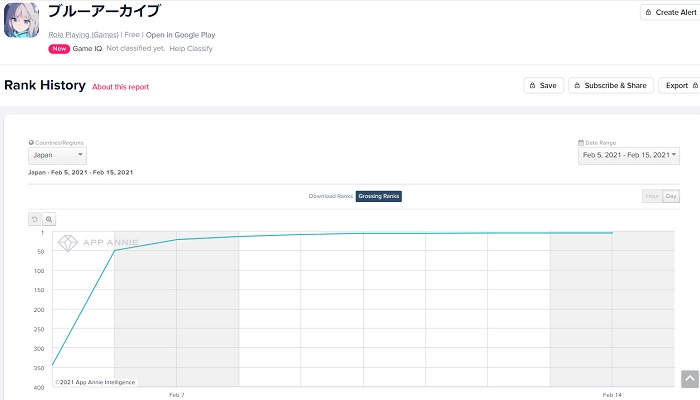The height and width of the screenshot is (400, 700).
Task: Open the Date Range picker dropdown
Action: click(x=629, y=155)
